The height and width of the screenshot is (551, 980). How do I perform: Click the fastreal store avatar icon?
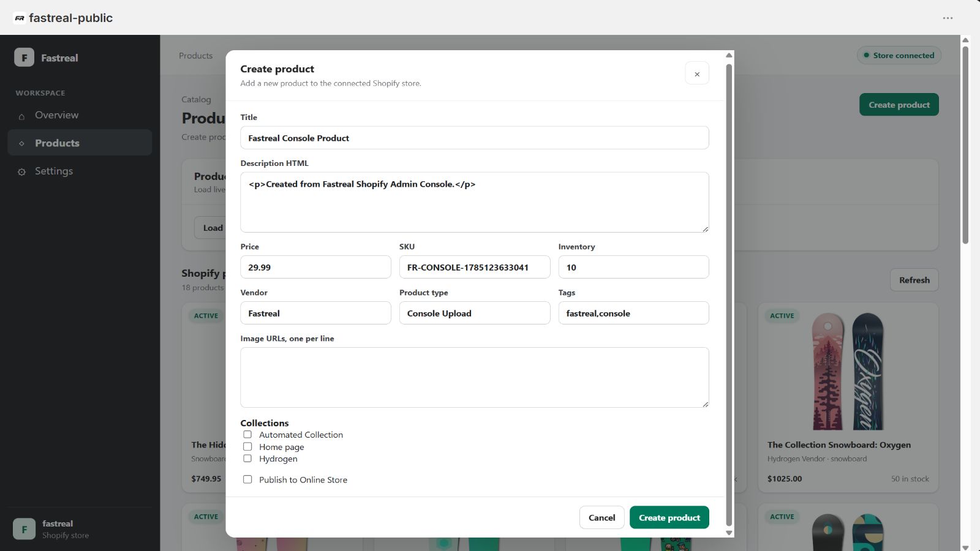click(x=24, y=529)
